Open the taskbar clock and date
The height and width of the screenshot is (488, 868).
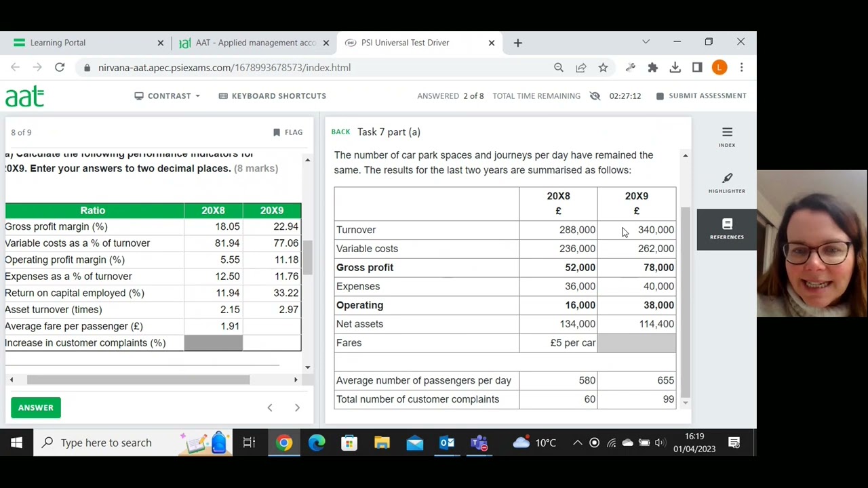click(694, 443)
